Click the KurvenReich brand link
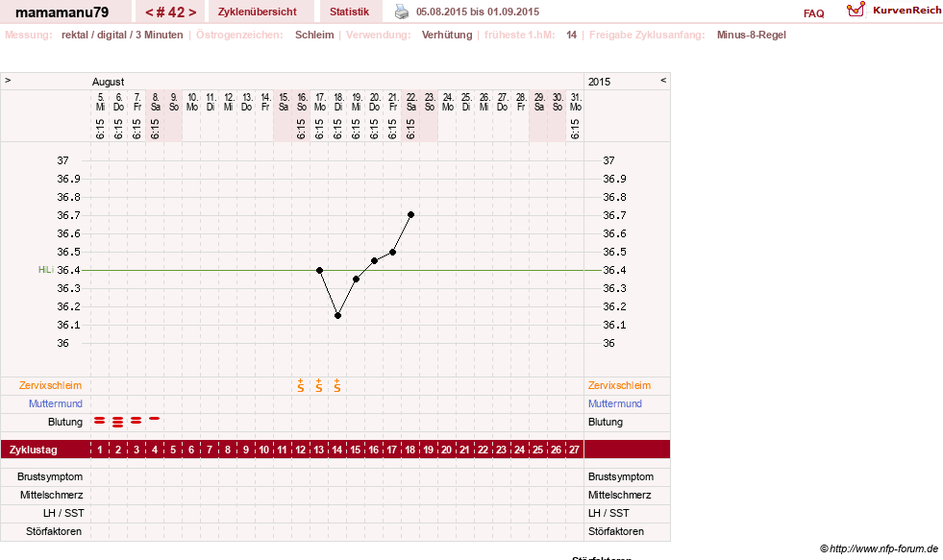 (906, 11)
